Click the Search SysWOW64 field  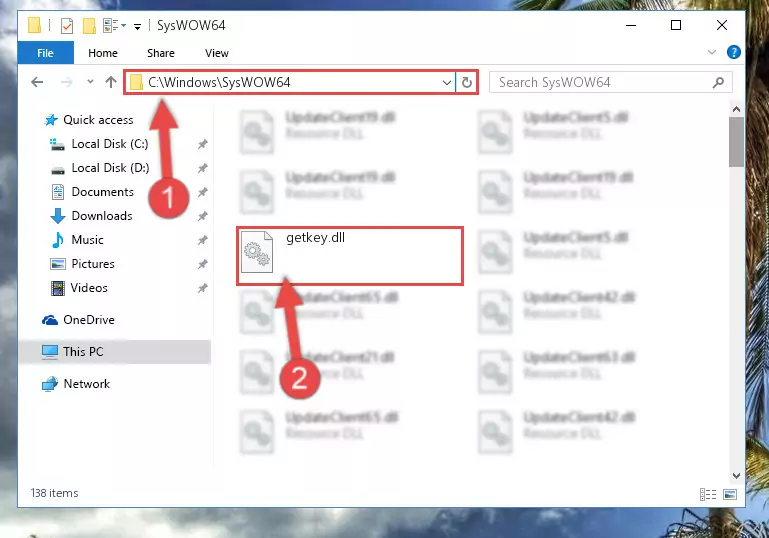(x=610, y=82)
